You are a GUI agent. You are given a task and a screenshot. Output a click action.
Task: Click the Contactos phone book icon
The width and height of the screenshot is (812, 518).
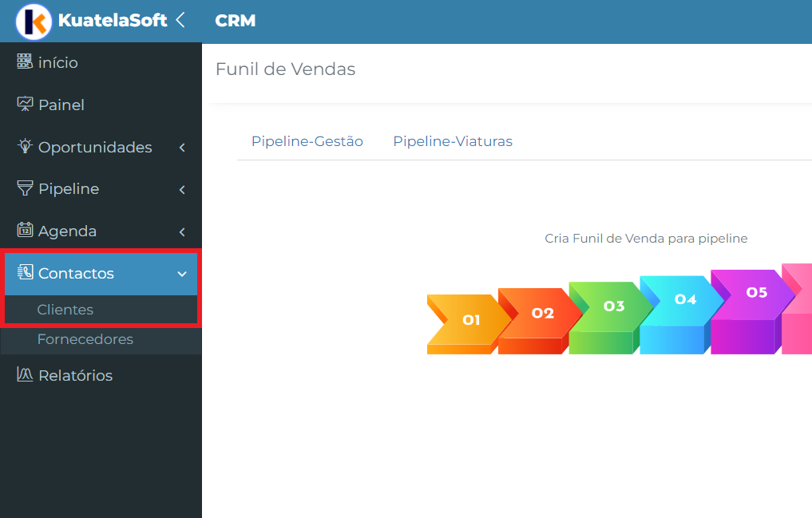pyautogui.click(x=25, y=272)
